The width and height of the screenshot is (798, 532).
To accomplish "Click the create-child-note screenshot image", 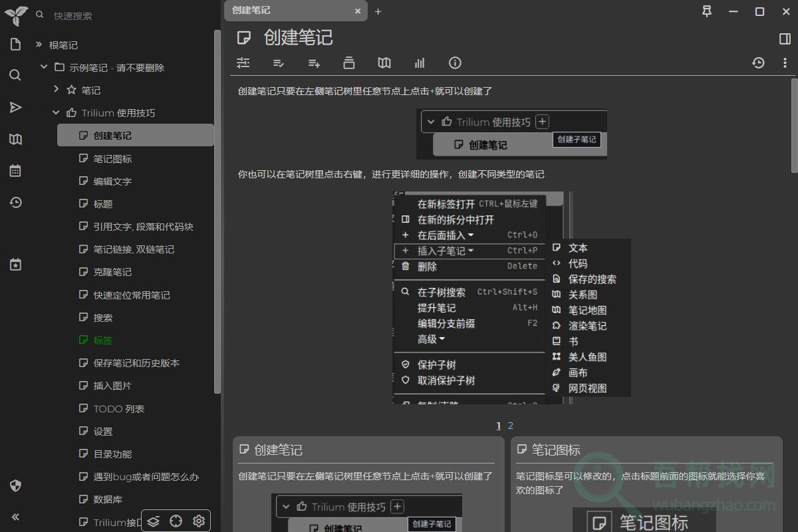I will [511, 134].
